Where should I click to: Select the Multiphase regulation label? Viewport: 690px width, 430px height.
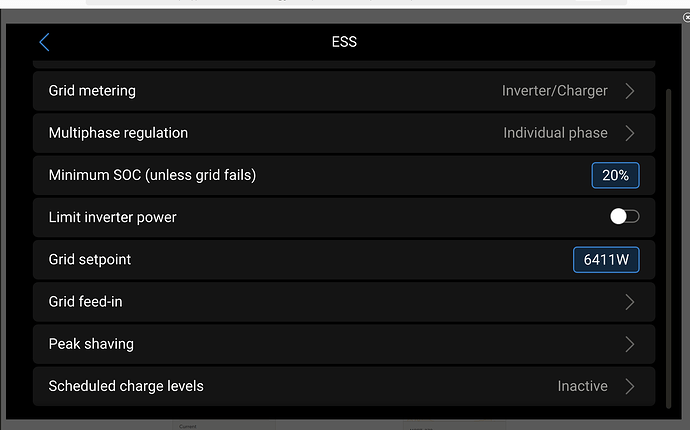pyautogui.click(x=118, y=133)
